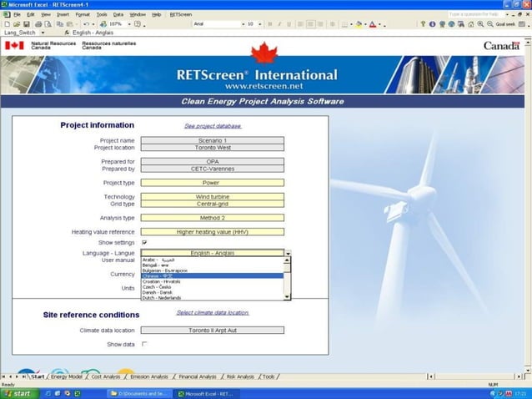Click Select climate data location link
Image resolution: width=532 pixels, height=399 pixels.
212,312
